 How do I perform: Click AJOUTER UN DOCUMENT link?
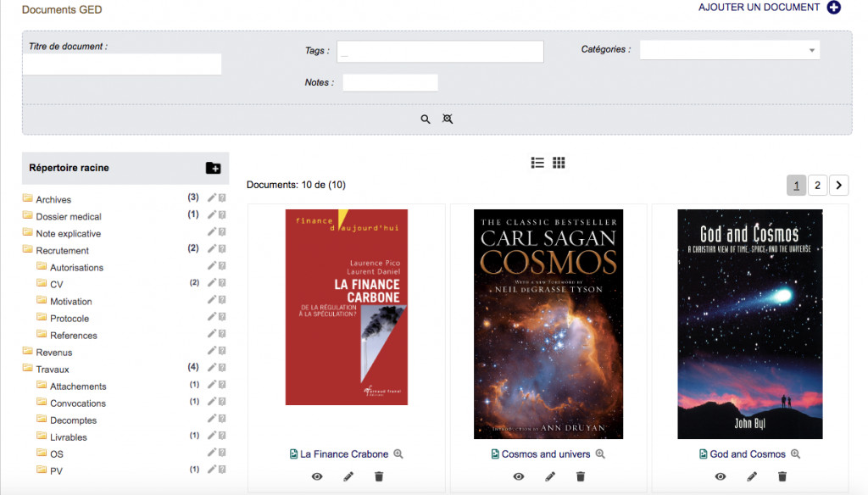click(x=759, y=7)
